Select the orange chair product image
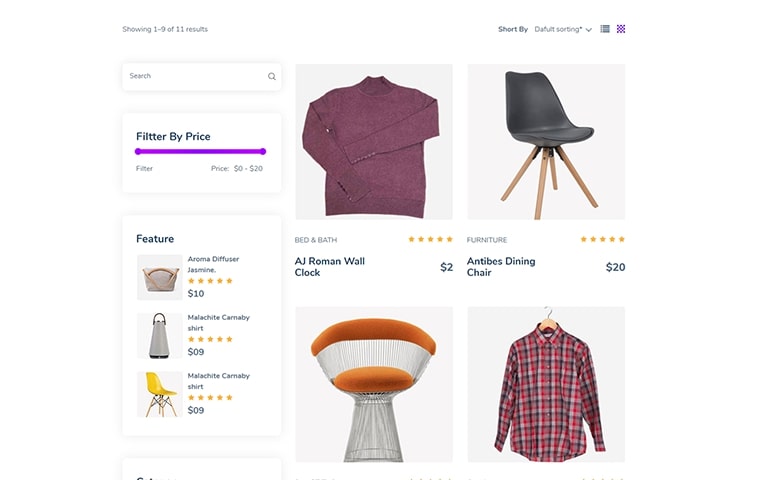The width and height of the screenshot is (778, 480). tap(374, 384)
